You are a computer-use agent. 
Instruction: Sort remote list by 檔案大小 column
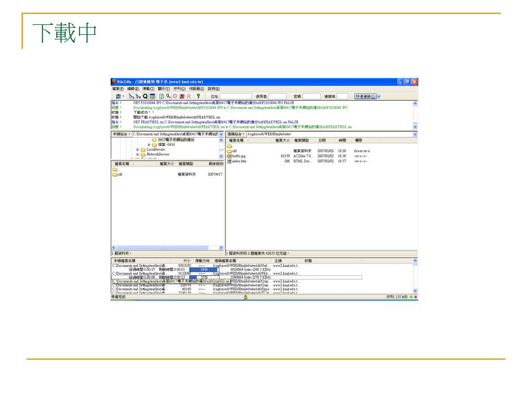tap(282, 140)
